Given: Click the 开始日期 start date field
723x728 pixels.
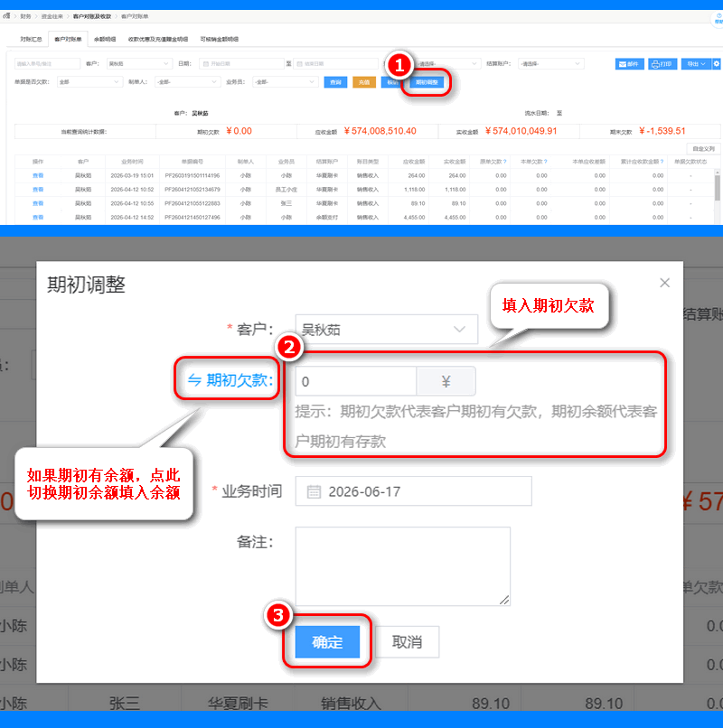Looking at the screenshot, I should pos(241,63).
